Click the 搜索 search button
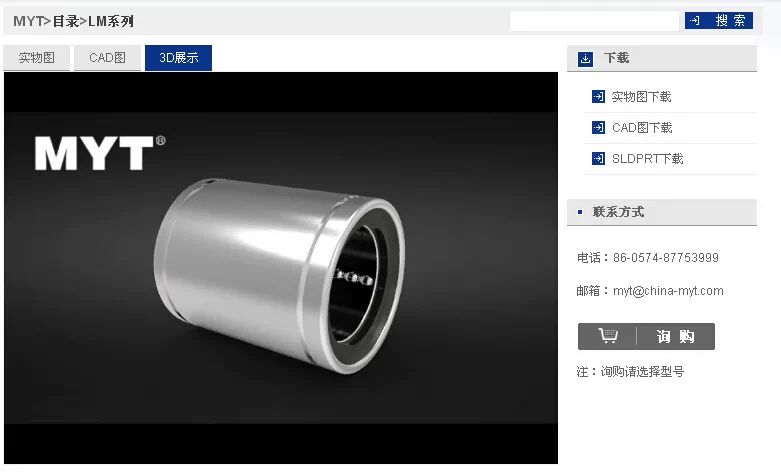Image resolution: width=781 pixels, height=474 pixels. (718, 20)
